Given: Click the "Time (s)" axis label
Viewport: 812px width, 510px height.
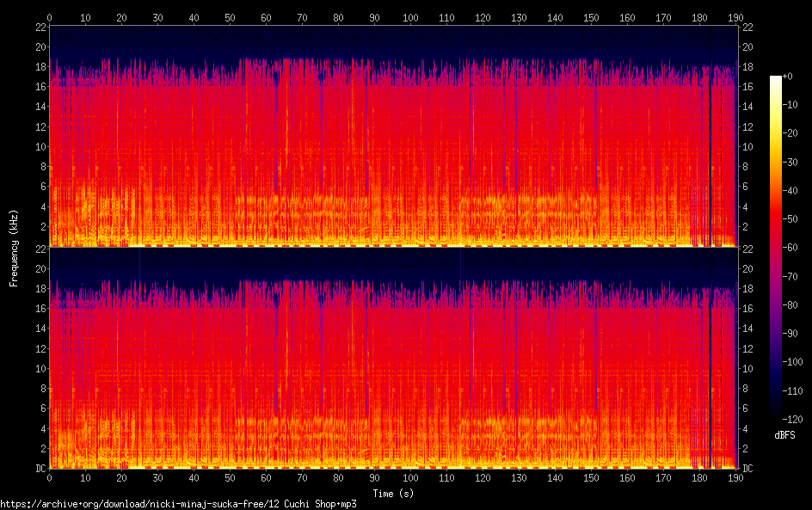Looking at the screenshot, I should tap(393, 493).
